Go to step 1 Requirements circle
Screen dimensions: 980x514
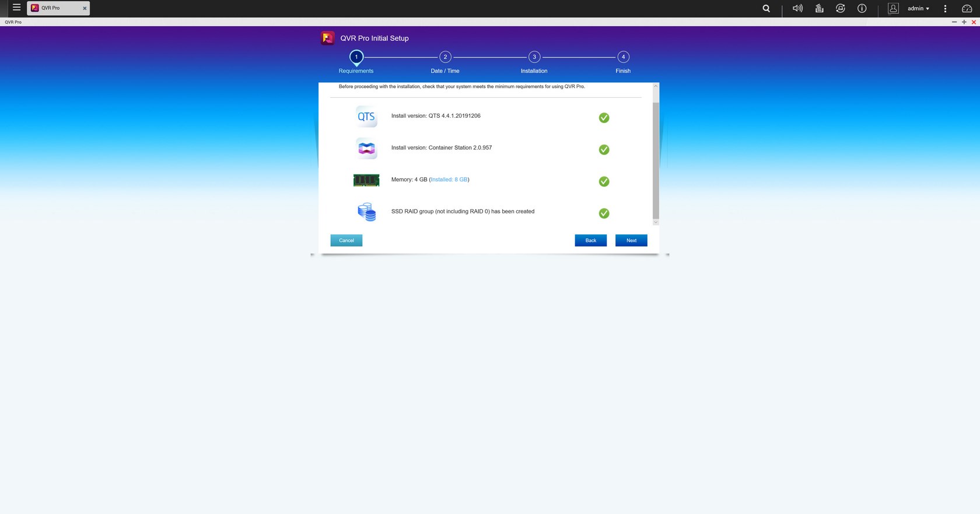[356, 57]
